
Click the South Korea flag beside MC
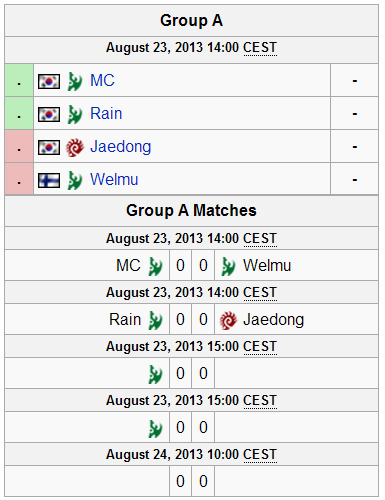click(x=49, y=81)
